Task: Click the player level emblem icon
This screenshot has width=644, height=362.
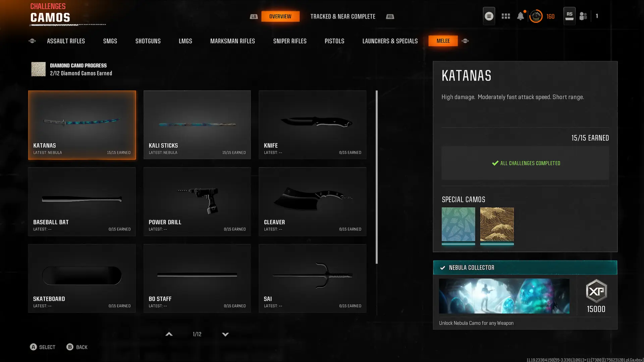Action: tap(536, 16)
